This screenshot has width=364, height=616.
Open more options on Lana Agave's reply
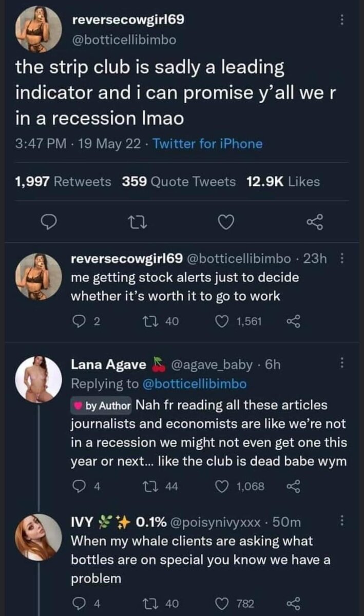[x=342, y=364]
